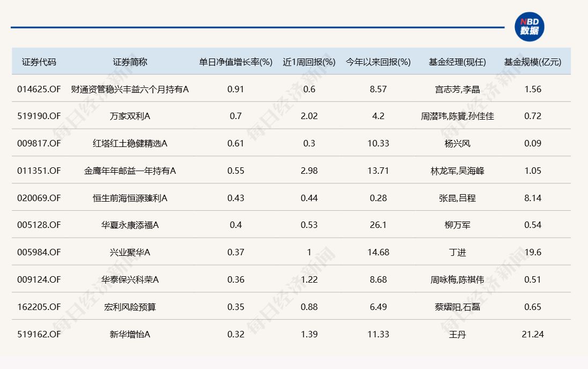Click the NBD数据 logo badge
The image size is (588, 369).
click(529, 27)
